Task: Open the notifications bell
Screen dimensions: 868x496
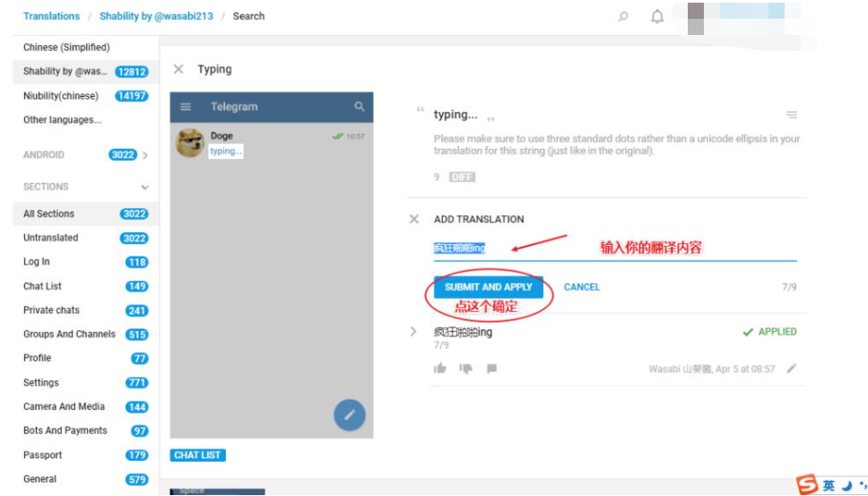Action: tap(657, 17)
